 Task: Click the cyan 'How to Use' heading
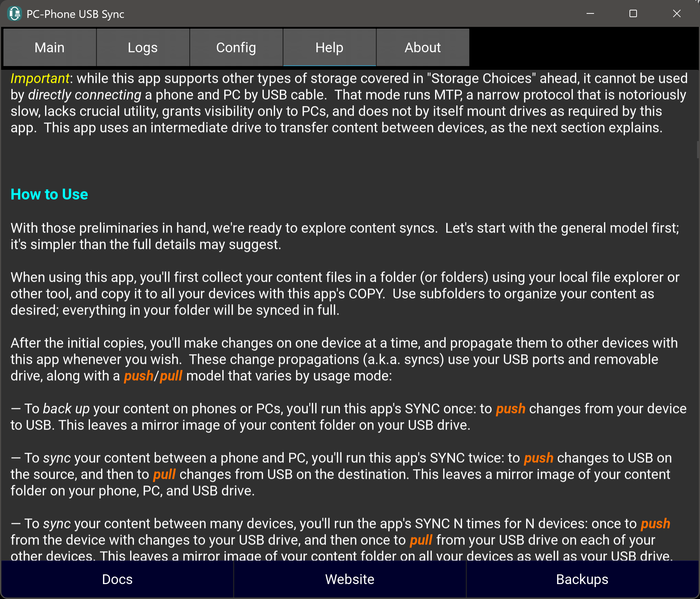49,194
